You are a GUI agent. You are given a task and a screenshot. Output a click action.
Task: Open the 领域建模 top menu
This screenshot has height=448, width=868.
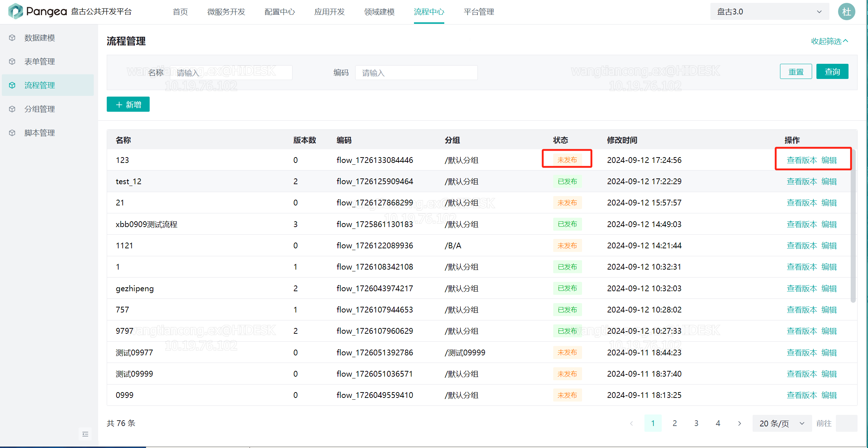click(x=379, y=12)
